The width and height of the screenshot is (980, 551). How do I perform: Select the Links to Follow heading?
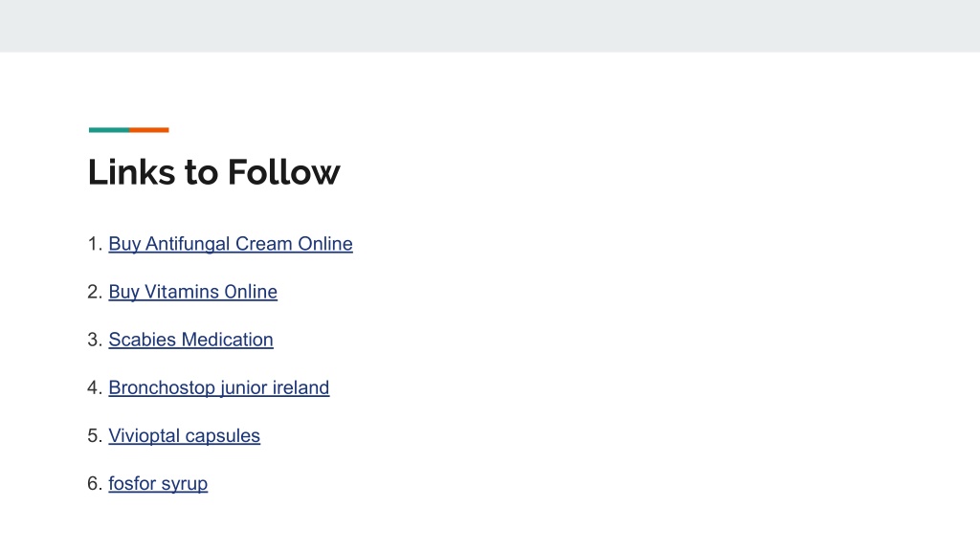tap(213, 172)
